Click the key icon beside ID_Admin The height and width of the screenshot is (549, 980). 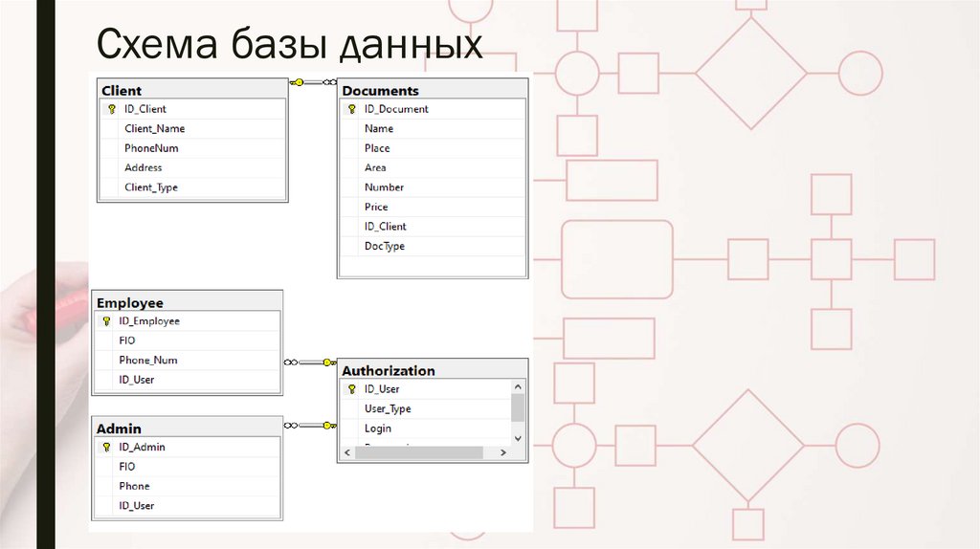click(107, 448)
